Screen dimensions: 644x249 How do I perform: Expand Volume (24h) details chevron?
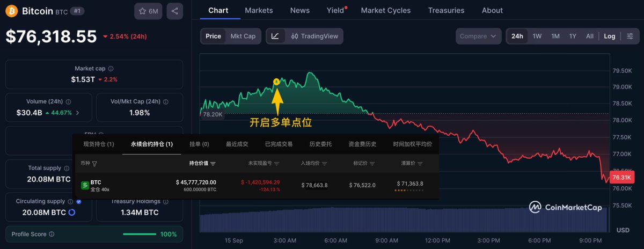point(77,113)
